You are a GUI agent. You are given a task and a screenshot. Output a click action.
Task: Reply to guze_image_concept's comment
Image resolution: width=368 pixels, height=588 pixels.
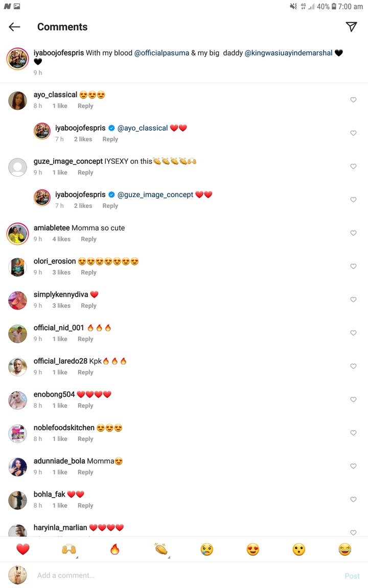[x=85, y=173]
